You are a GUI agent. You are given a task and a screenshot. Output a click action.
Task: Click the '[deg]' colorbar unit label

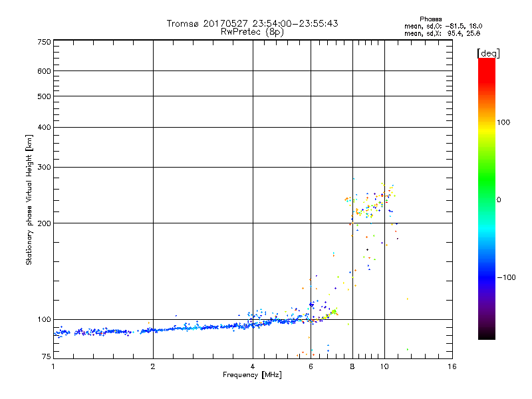click(488, 53)
